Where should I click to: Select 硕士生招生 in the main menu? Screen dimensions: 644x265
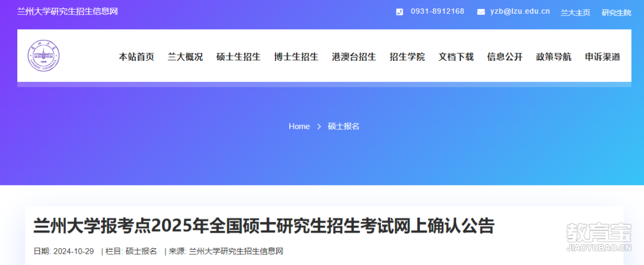pyautogui.click(x=239, y=57)
